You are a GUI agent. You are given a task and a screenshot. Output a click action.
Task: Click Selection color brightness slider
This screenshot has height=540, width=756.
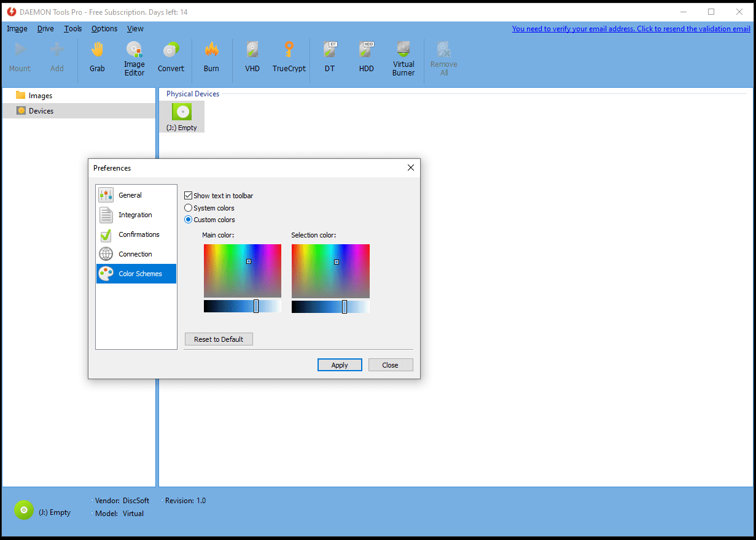pyautogui.click(x=330, y=306)
